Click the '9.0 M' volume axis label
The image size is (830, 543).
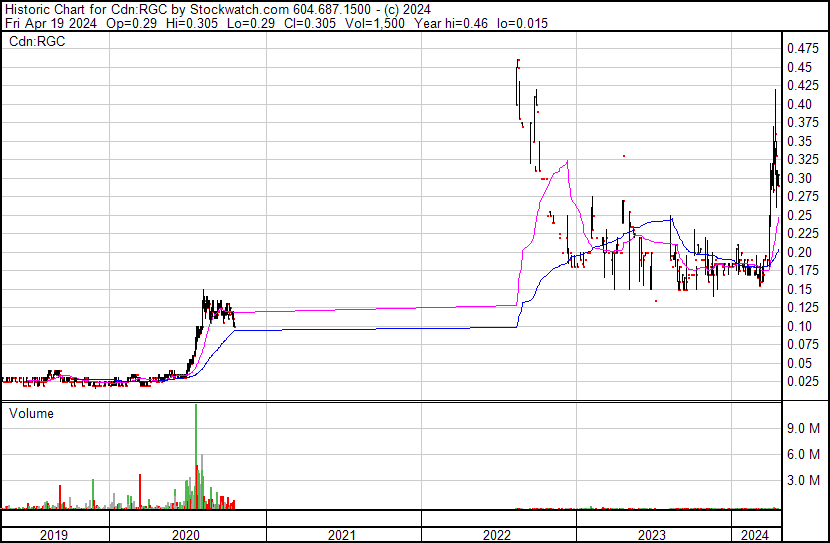[803, 428]
